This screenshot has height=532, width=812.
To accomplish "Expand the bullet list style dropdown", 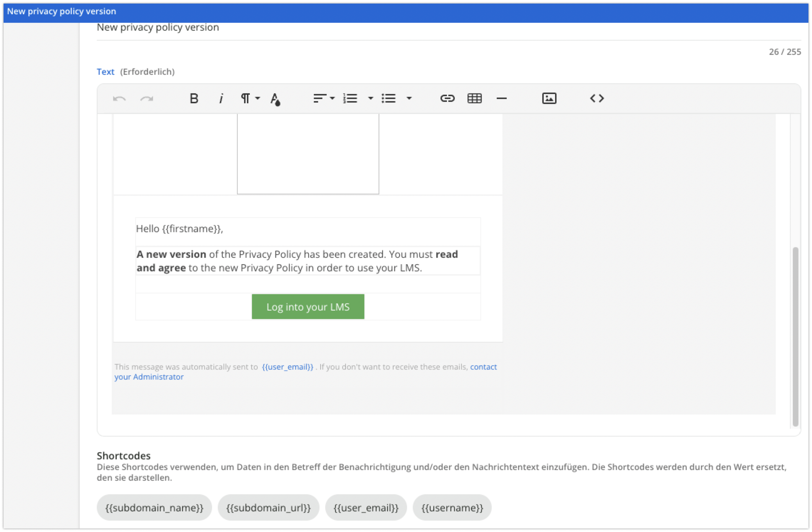I will [409, 98].
